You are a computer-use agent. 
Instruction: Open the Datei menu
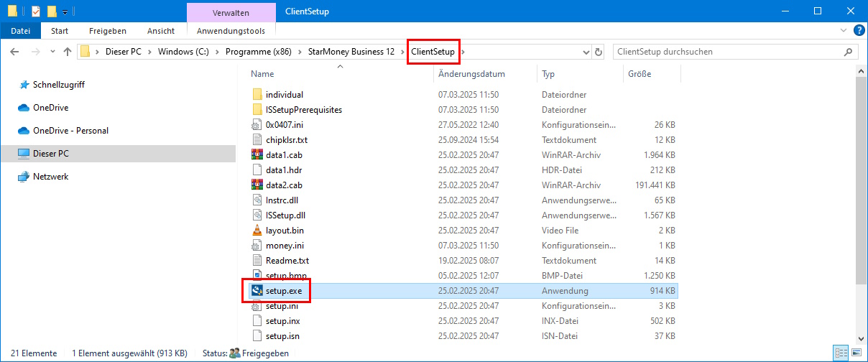[21, 31]
